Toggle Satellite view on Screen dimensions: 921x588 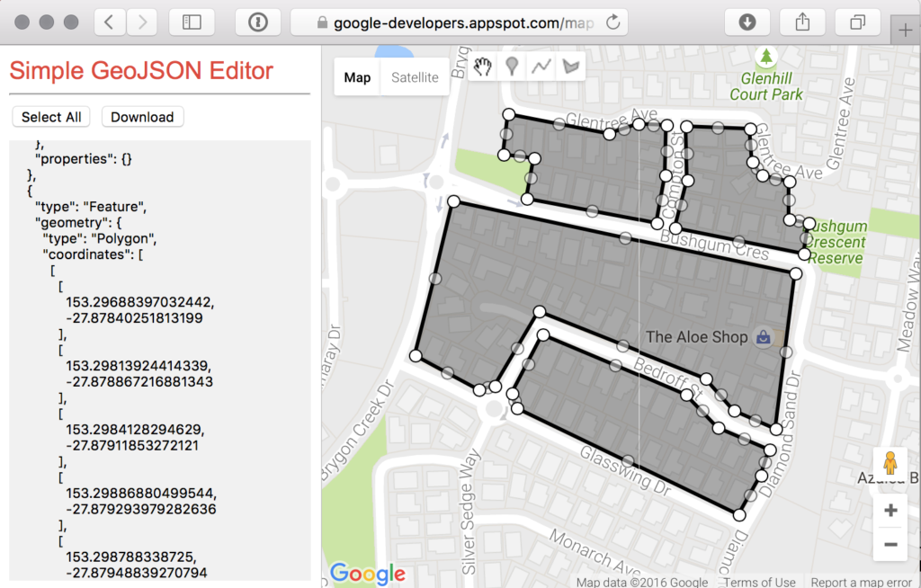click(415, 77)
